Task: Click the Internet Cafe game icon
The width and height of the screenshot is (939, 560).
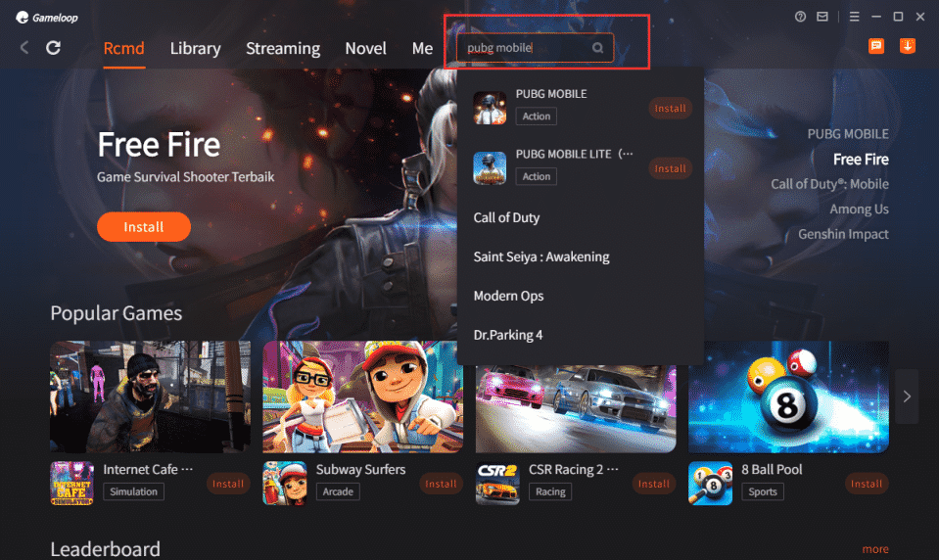Action: point(71,484)
